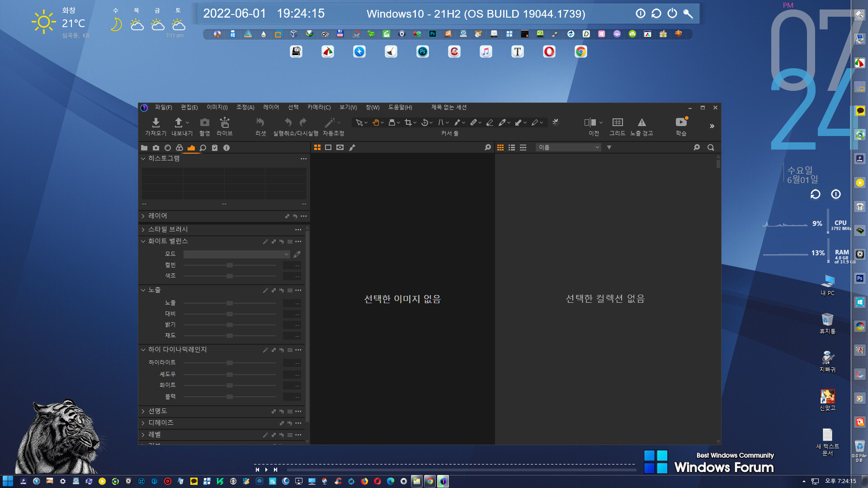The image size is (868, 488).
Task: Open the 도움말(H) menu
Action: [x=400, y=108]
